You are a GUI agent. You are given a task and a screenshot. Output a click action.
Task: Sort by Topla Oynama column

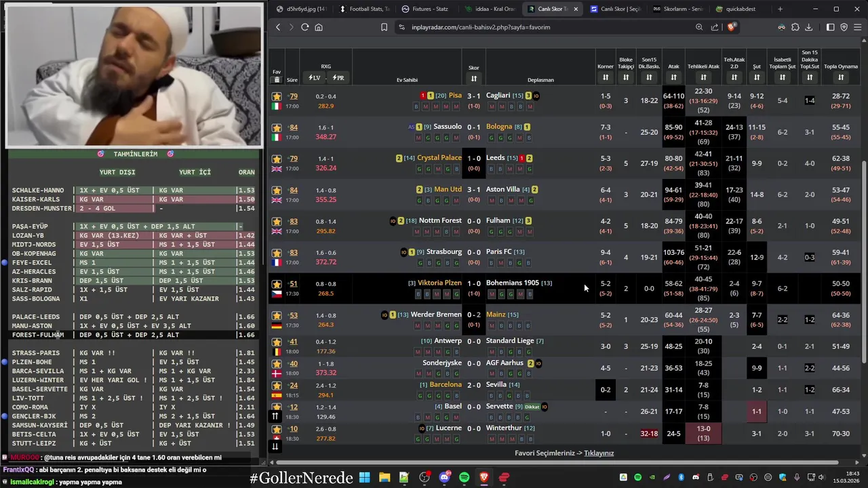click(841, 77)
